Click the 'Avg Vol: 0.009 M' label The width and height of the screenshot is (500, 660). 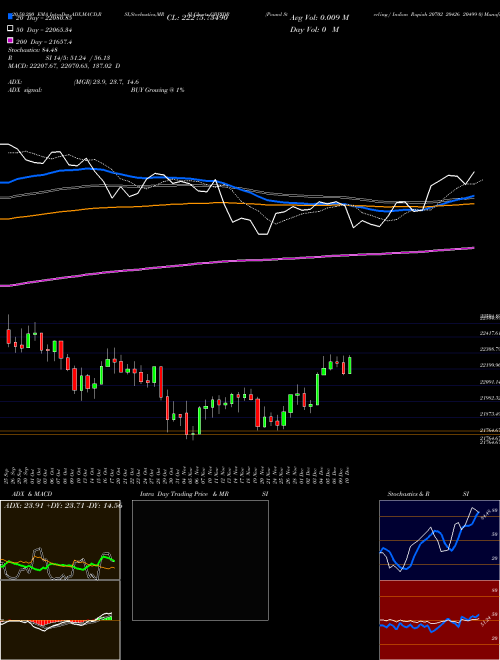click(x=319, y=18)
